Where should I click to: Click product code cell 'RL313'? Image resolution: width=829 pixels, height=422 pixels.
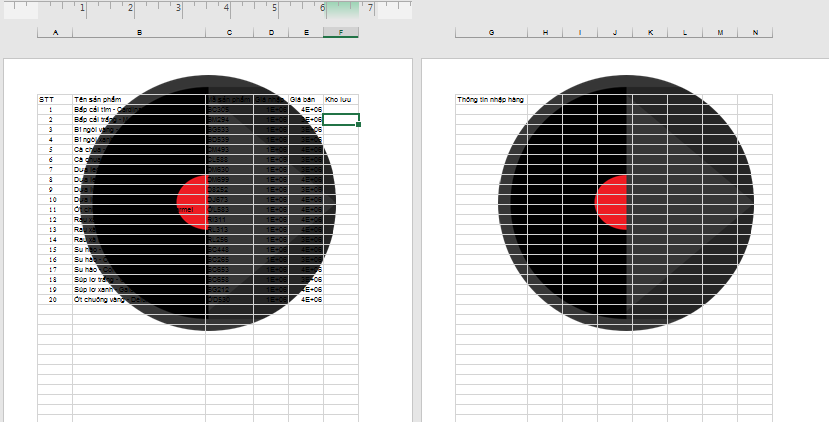click(x=229, y=230)
